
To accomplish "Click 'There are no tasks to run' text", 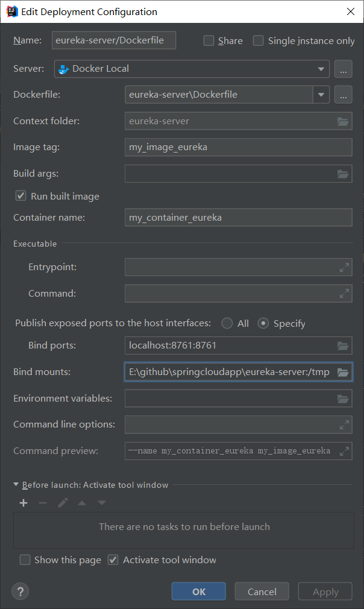I will click(x=184, y=527).
